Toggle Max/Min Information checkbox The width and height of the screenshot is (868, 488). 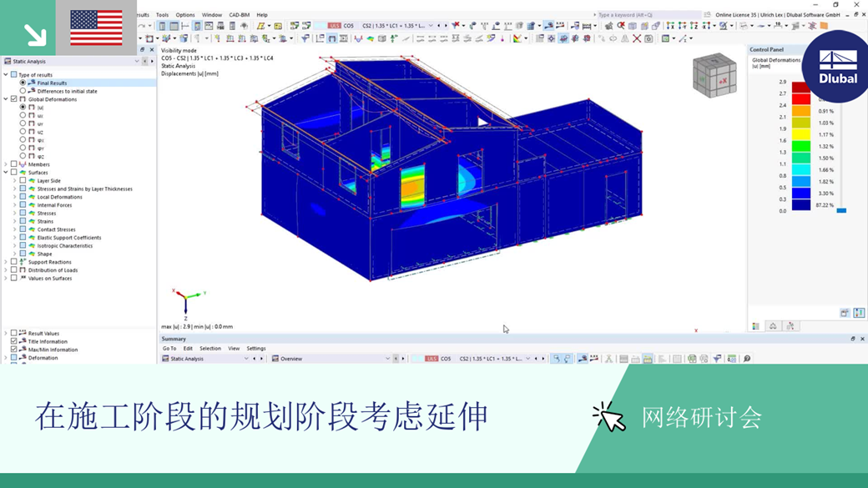pos(14,350)
